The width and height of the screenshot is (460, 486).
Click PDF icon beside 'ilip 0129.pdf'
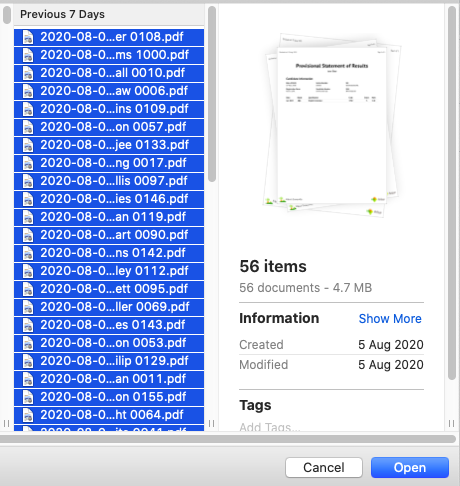click(x=28, y=361)
